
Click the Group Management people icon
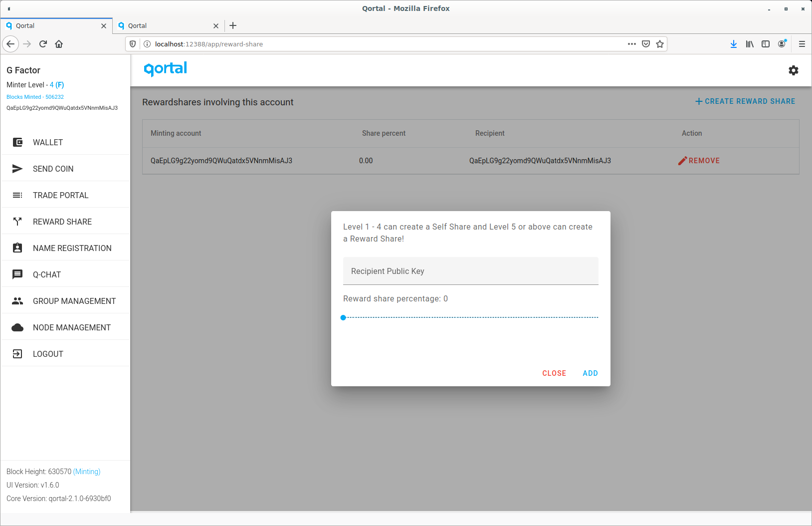point(17,301)
